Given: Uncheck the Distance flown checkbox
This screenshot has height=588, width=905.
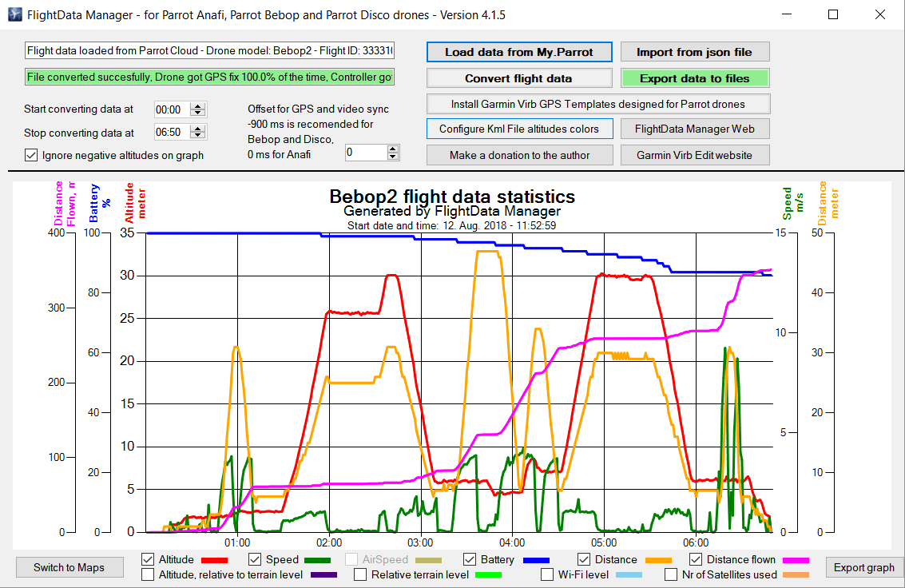Looking at the screenshot, I should [x=696, y=559].
